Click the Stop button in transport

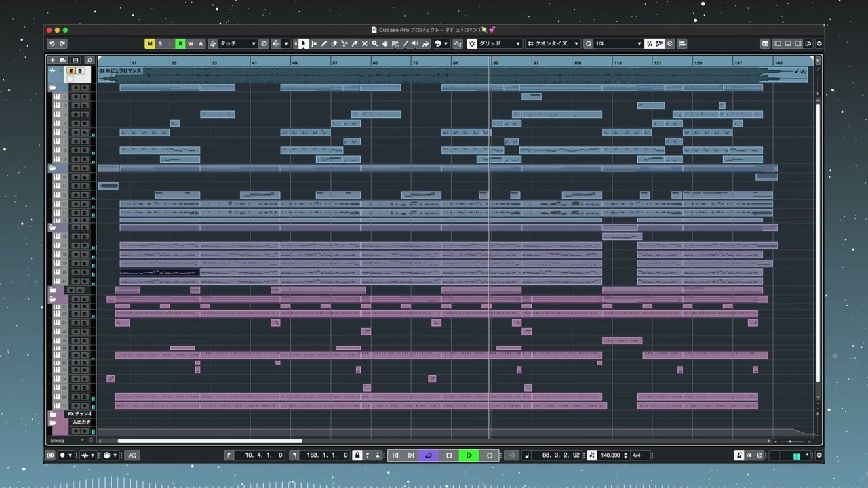click(449, 455)
